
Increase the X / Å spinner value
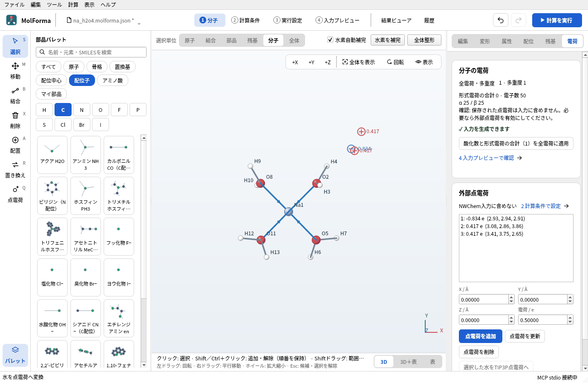coord(511,297)
